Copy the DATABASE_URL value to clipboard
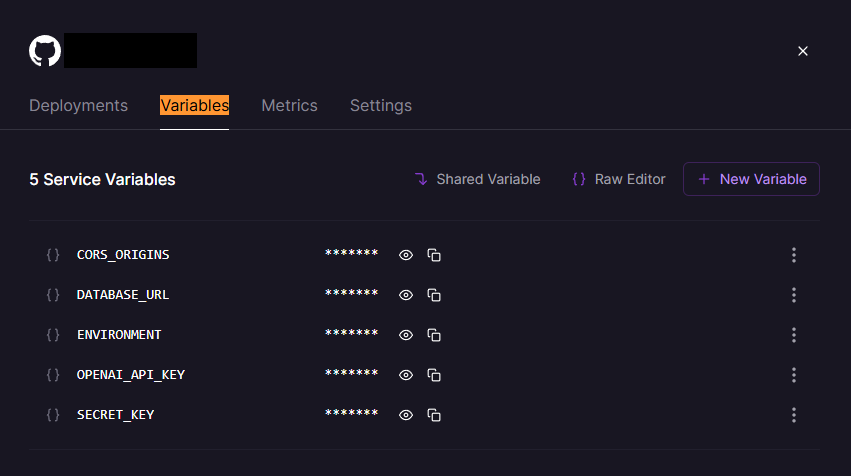 coord(434,295)
